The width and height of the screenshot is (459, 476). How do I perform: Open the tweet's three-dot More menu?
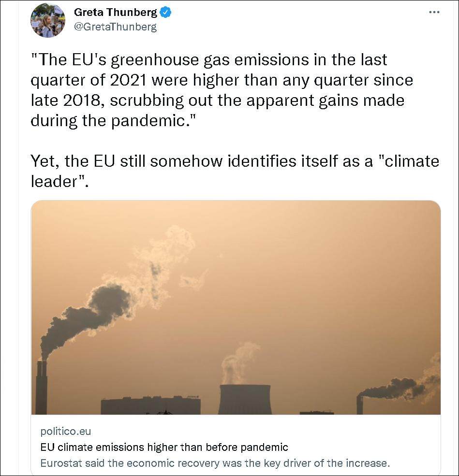[434, 12]
